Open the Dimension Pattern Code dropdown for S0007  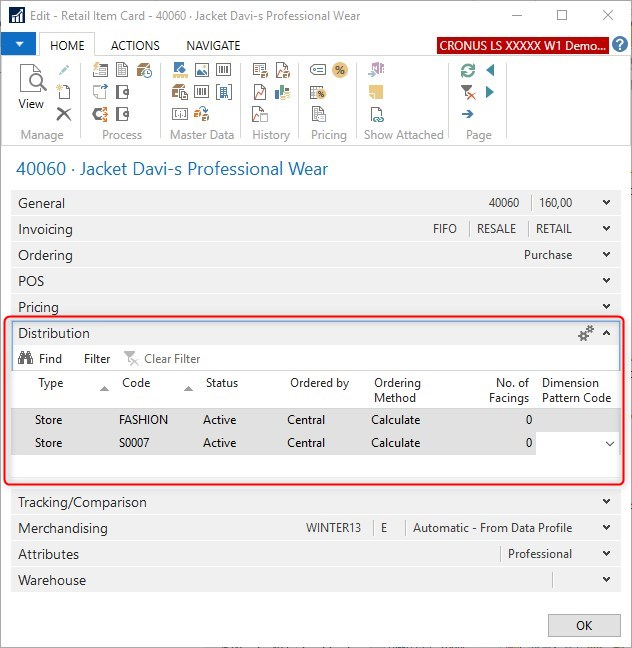click(610, 444)
